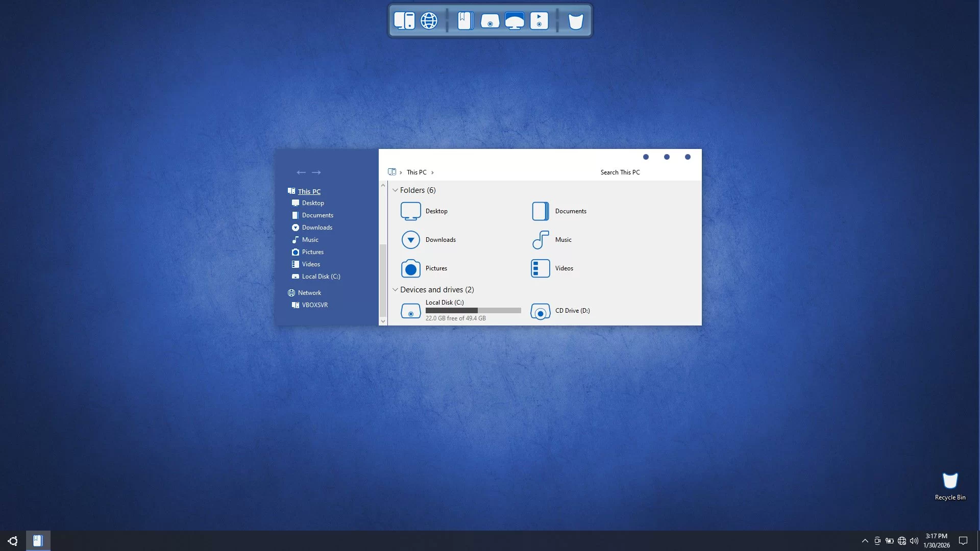Click the Local Disk (C:) usage bar
Viewport: 980px width, 551px height.
[x=473, y=310]
